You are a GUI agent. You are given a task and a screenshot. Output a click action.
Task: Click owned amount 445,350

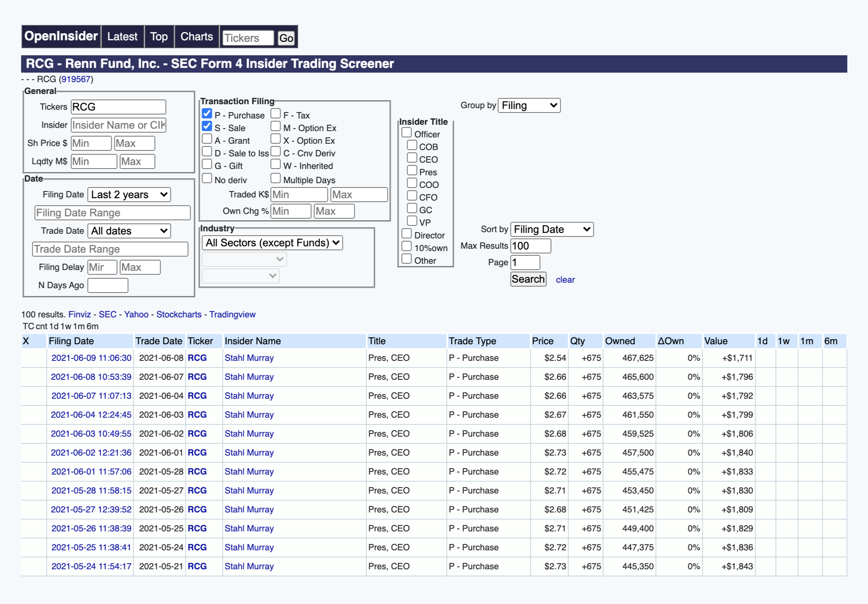pos(638,566)
